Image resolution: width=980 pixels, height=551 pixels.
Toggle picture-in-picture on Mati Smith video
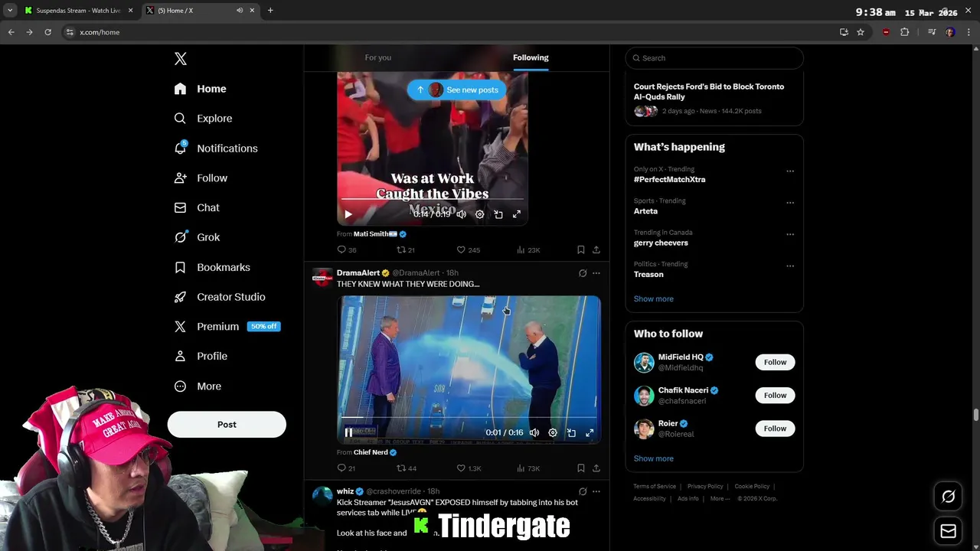click(x=498, y=214)
